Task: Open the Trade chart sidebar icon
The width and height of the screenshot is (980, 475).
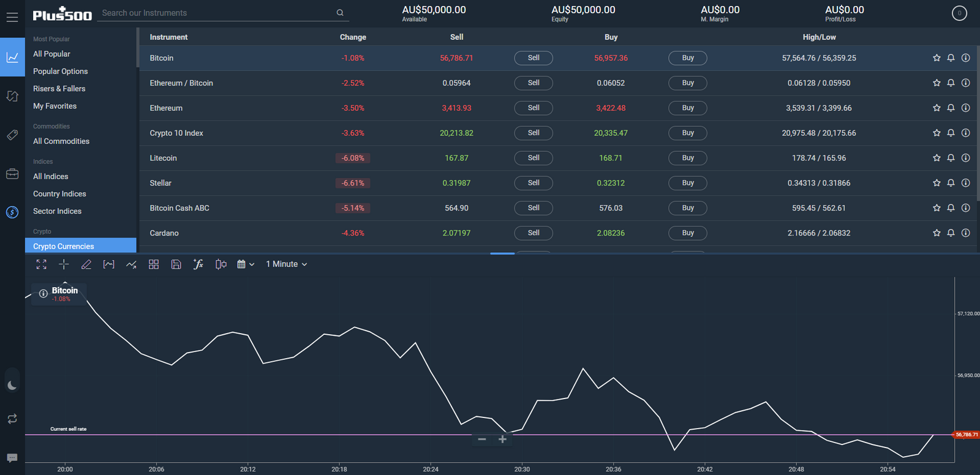Action: 12,57
